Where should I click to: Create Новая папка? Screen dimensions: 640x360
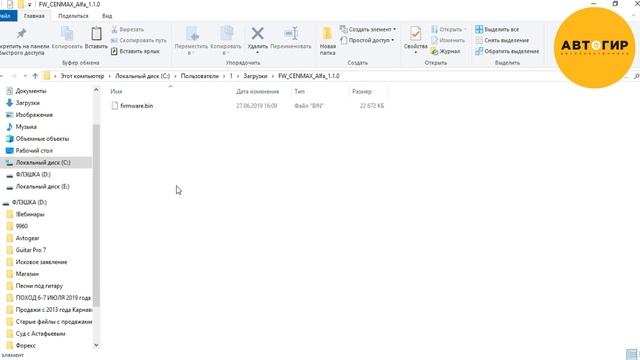(327, 41)
